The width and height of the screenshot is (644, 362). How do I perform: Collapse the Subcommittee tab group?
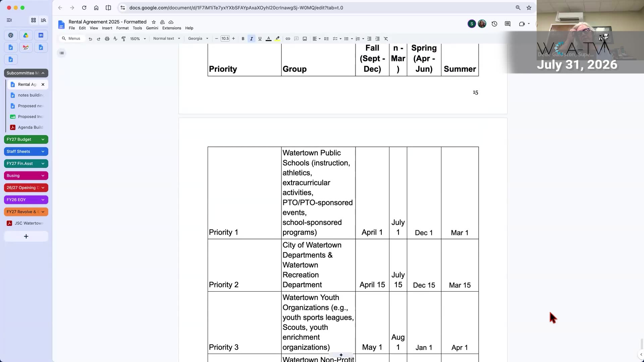(x=26, y=73)
